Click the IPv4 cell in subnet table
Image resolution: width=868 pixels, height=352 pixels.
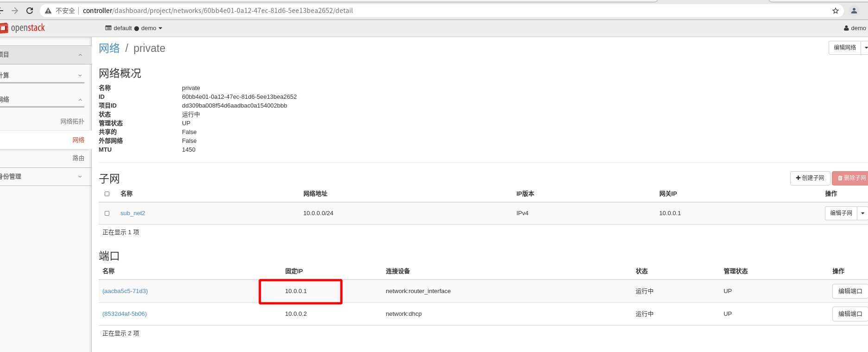point(522,213)
